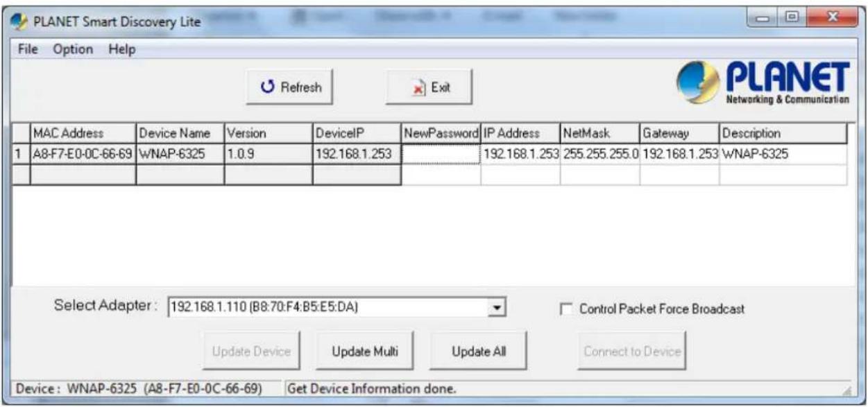The width and height of the screenshot is (868, 407).
Task: Click the Get Device Information done status
Action: click(372, 389)
